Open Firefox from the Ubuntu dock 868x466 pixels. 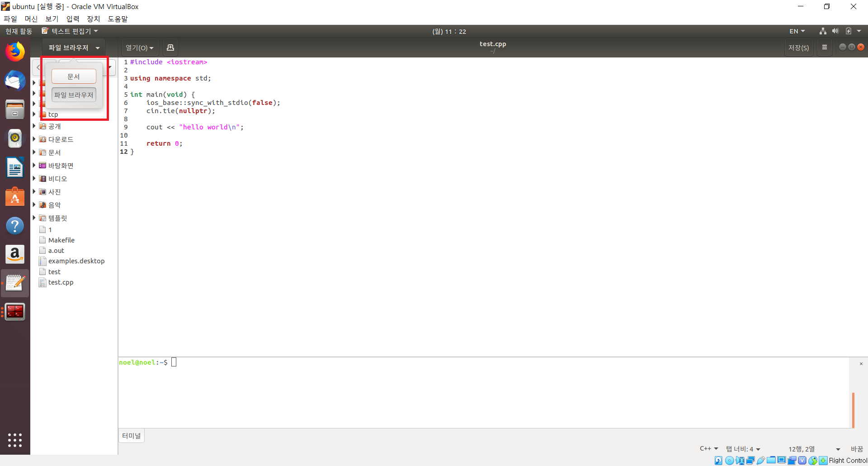(x=15, y=52)
